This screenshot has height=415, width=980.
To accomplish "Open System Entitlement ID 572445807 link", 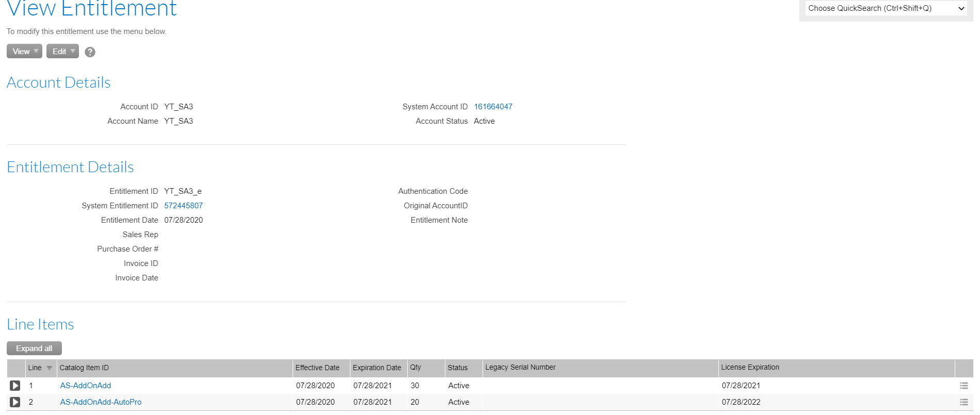I will coord(183,206).
